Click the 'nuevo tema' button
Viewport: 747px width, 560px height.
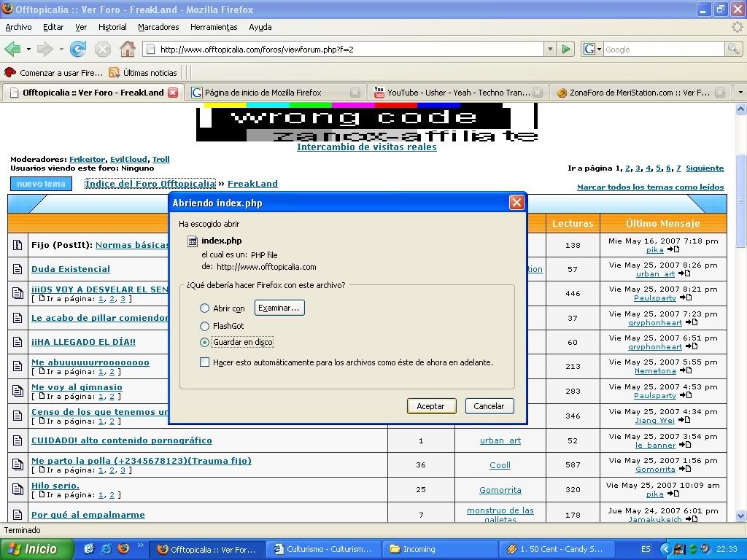tap(41, 184)
